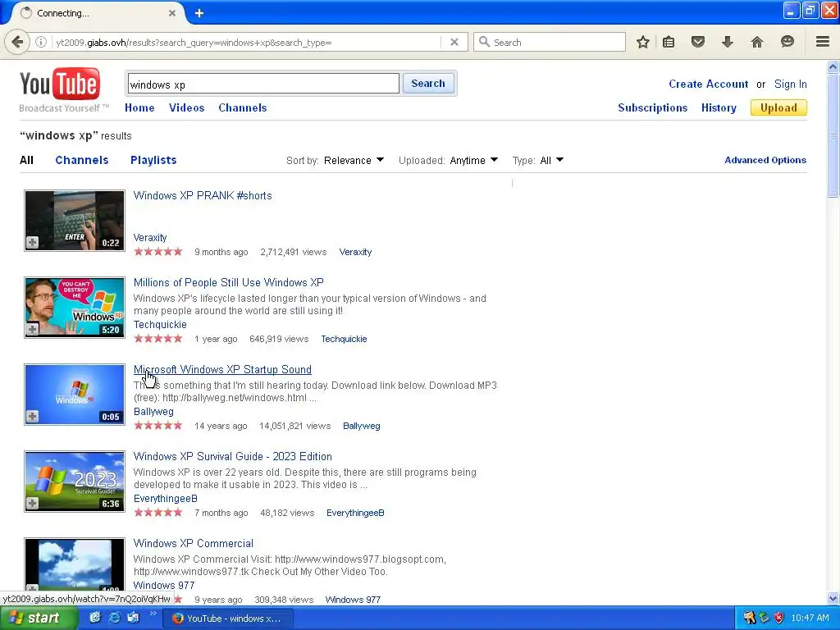
Task: Expand the quick launch chevron
Action: pos(153,614)
